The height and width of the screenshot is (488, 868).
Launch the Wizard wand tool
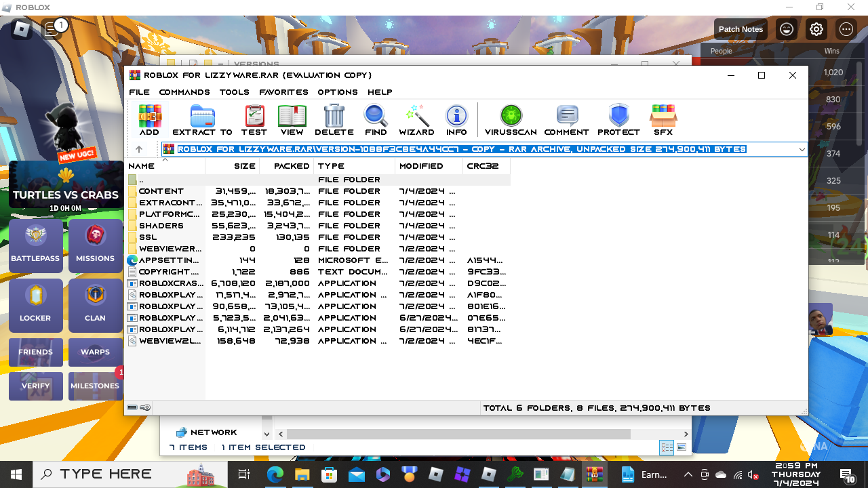pyautogui.click(x=416, y=120)
